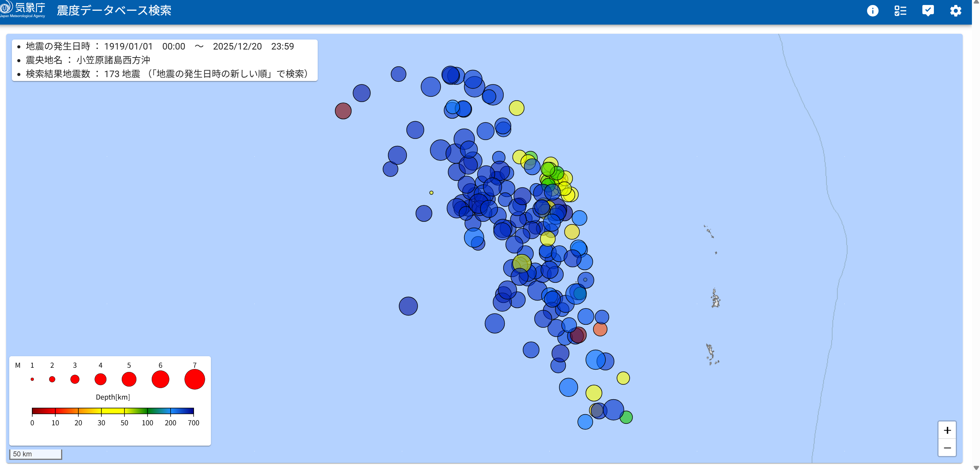
Task: Open the checklist search conditions icon
Action: (x=900, y=11)
